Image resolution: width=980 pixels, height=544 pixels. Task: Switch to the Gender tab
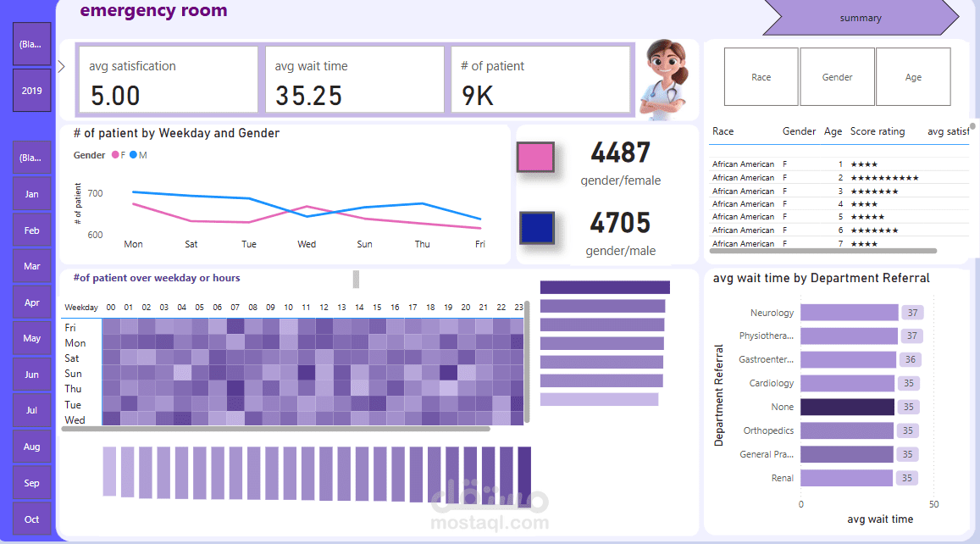(838, 77)
